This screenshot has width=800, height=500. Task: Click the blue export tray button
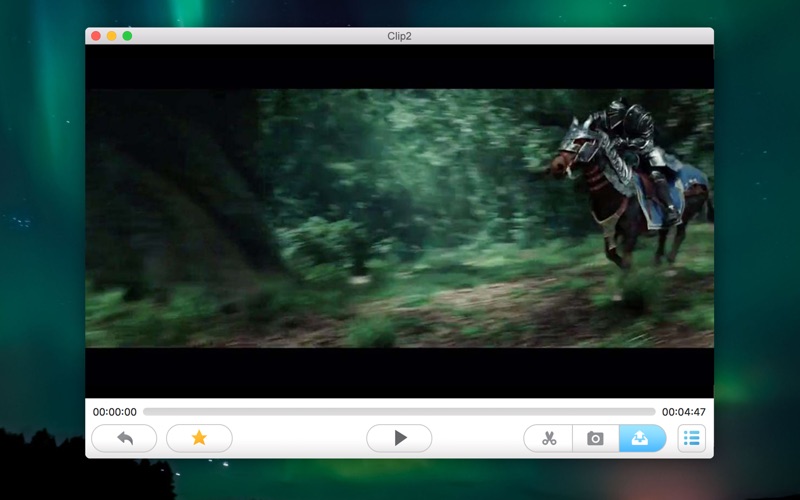coord(642,438)
